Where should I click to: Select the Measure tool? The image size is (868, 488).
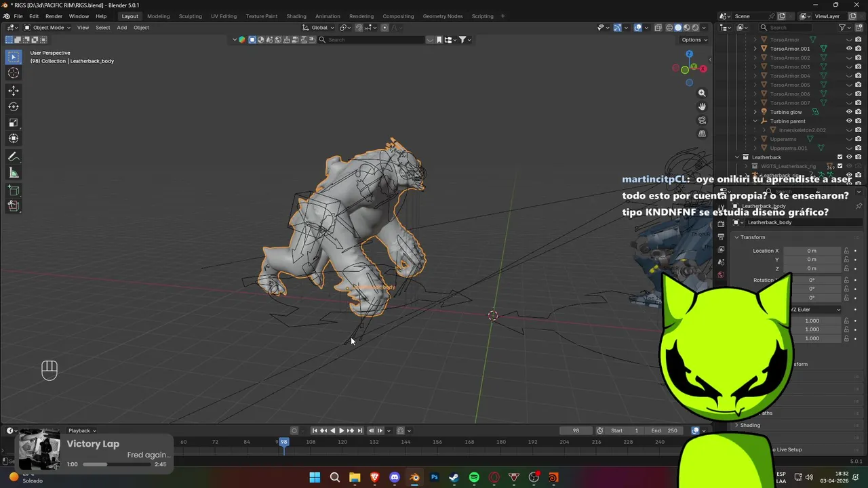(x=14, y=173)
